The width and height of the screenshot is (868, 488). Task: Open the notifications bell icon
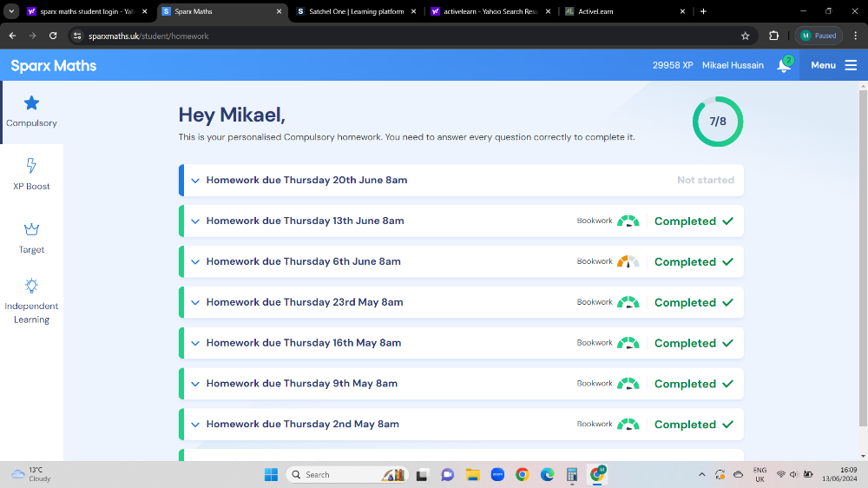(784, 66)
